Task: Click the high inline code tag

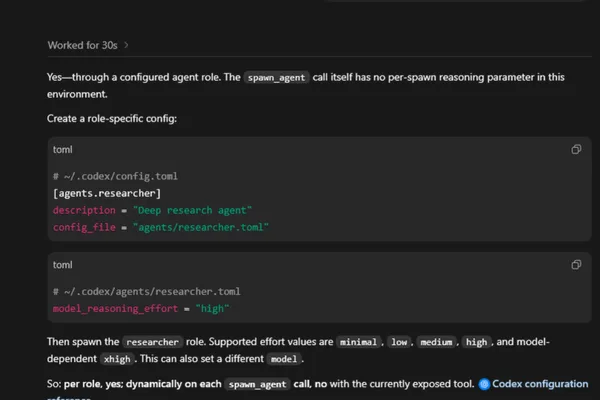Action: pyautogui.click(x=476, y=342)
